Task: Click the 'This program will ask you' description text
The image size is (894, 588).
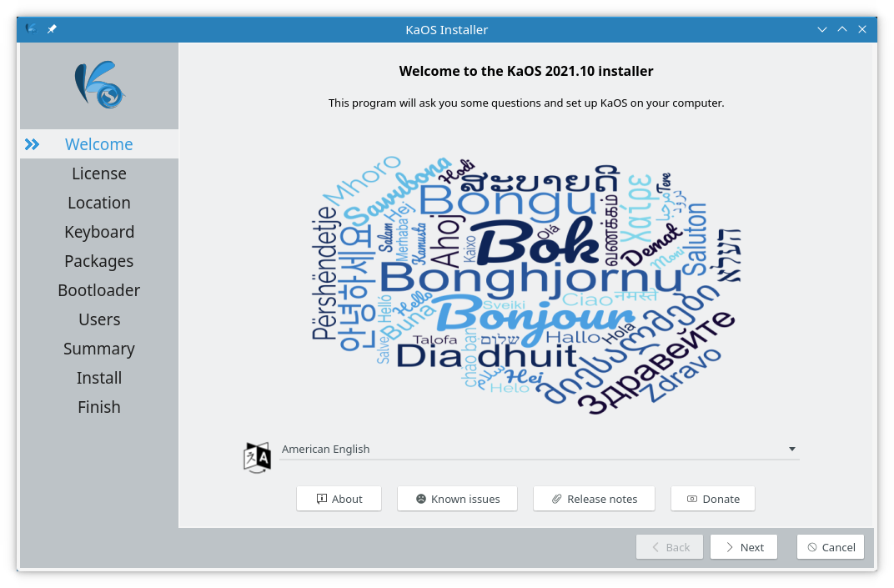Action: coord(526,103)
